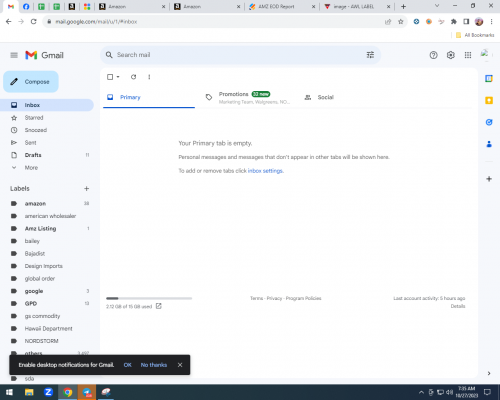Bookmark this page star icon

click(x=401, y=22)
